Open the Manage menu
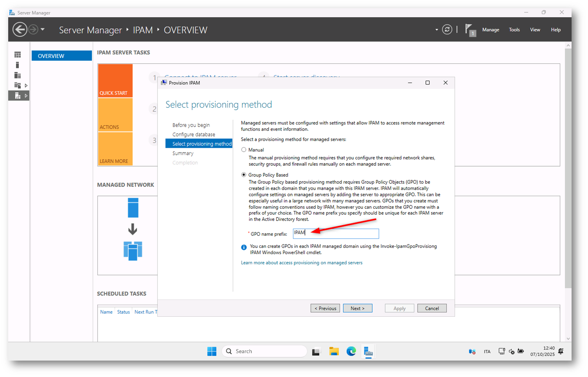588x377 pixels. [x=490, y=30]
